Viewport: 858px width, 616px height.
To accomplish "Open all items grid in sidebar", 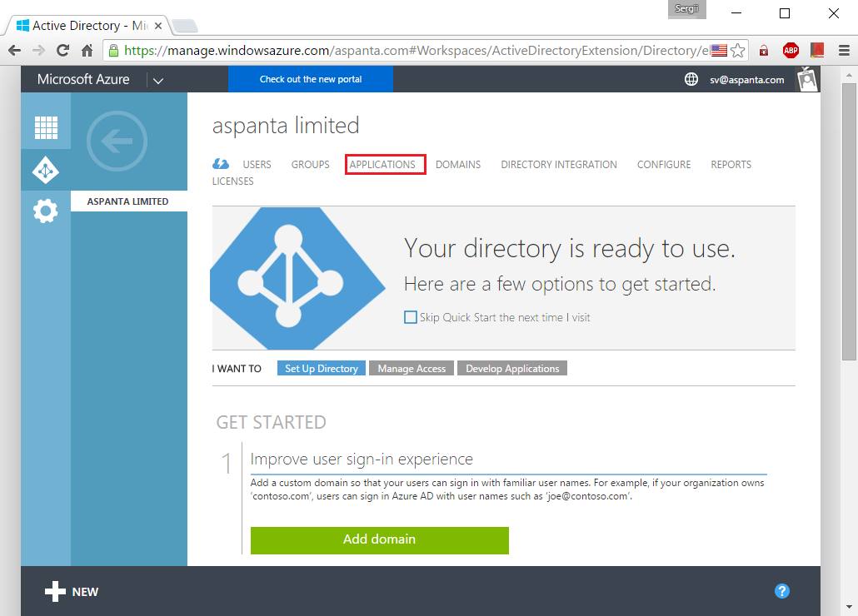I will pos(46,127).
